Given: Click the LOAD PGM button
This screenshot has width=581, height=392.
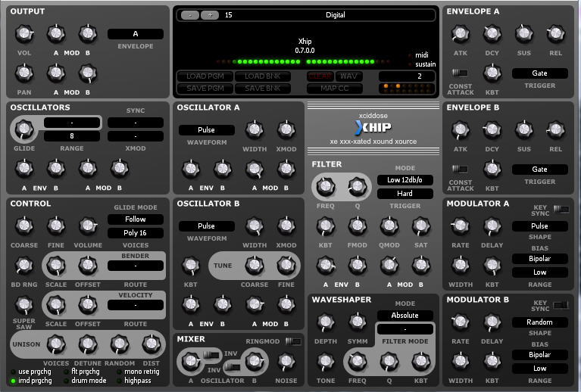Looking at the screenshot, I should click(x=205, y=76).
